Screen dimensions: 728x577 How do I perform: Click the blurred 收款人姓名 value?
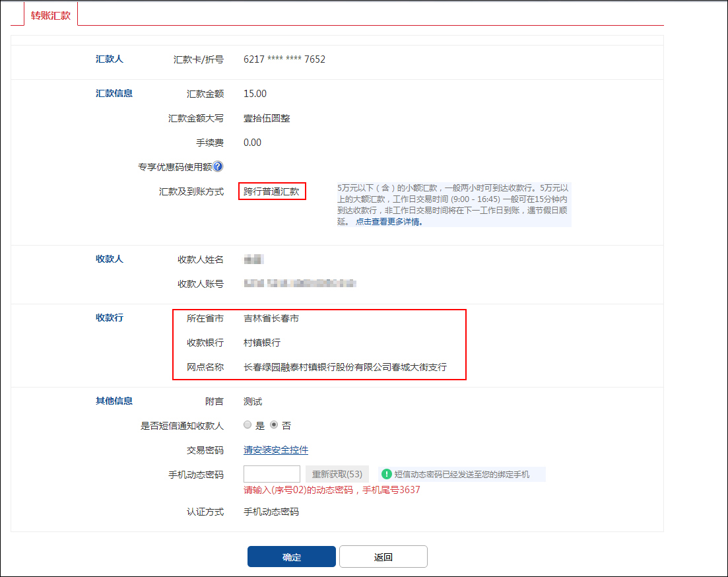pyautogui.click(x=254, y=259)
